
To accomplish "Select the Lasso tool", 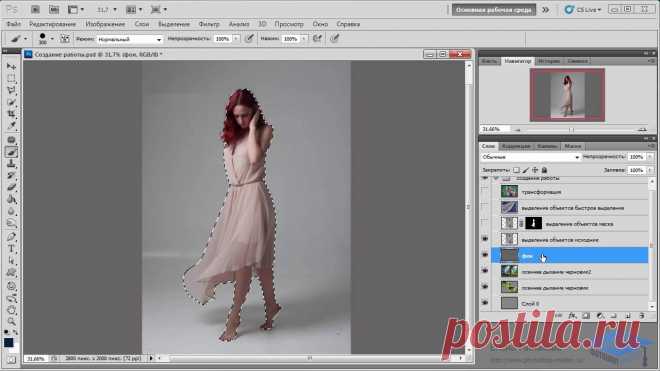I will click(x=11, y=91).
